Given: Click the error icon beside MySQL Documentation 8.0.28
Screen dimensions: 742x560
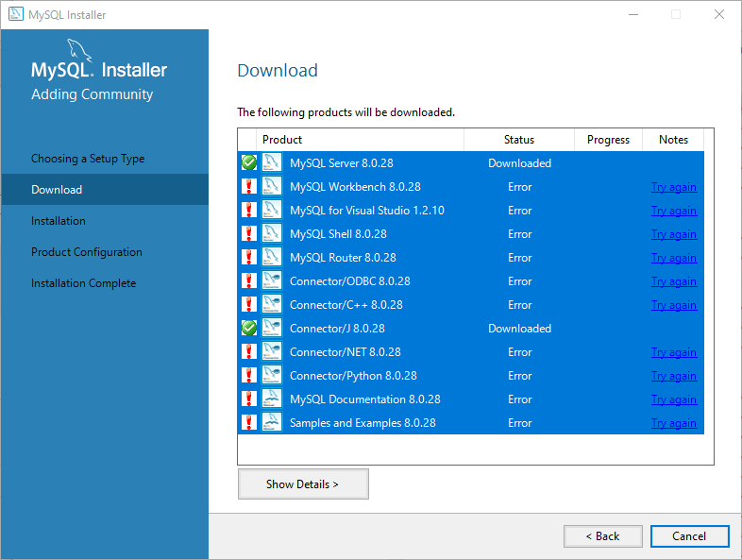Looking at the screenshot, I should (249, 399).
